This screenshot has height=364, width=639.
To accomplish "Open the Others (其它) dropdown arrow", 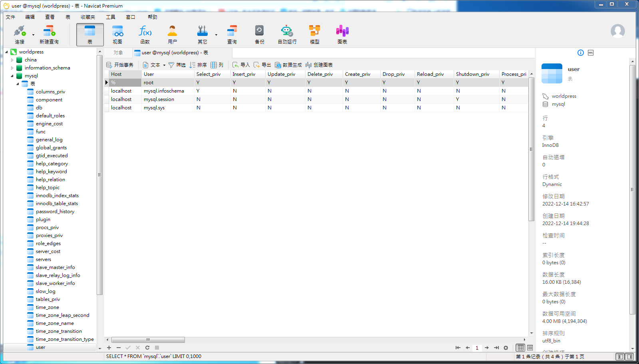I will tap(216, 35).
